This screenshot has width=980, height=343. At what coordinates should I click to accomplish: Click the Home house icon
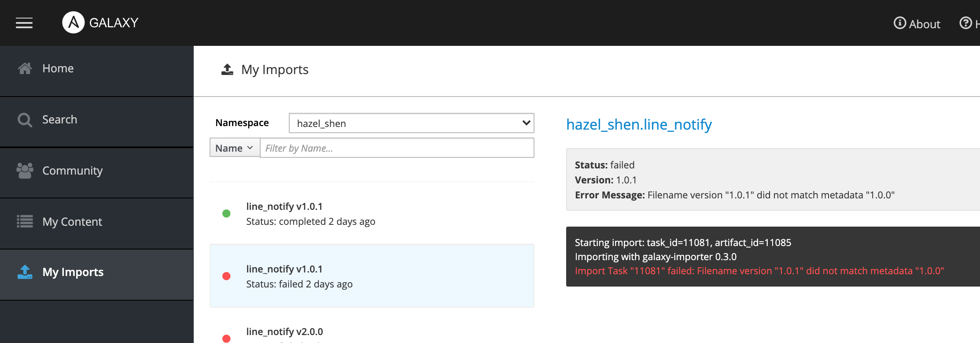click(x=25, y=68)
